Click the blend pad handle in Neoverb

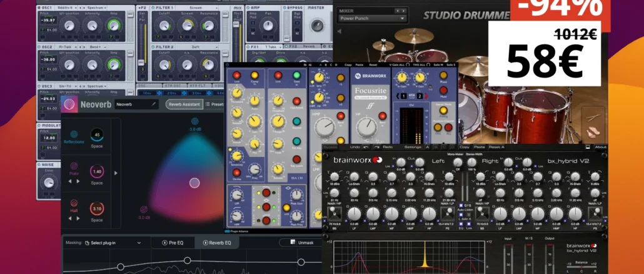(194, 183)
